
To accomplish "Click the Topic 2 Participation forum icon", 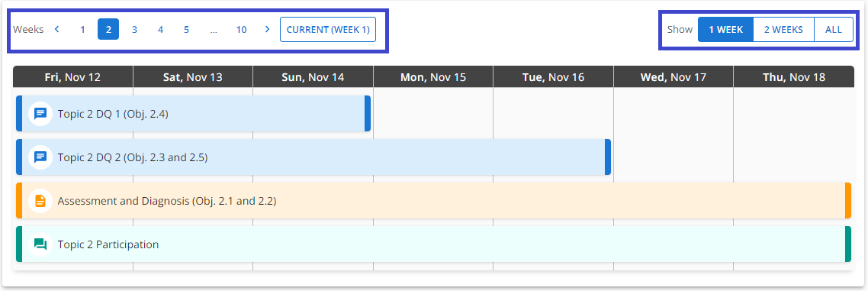I will [40, 244].
